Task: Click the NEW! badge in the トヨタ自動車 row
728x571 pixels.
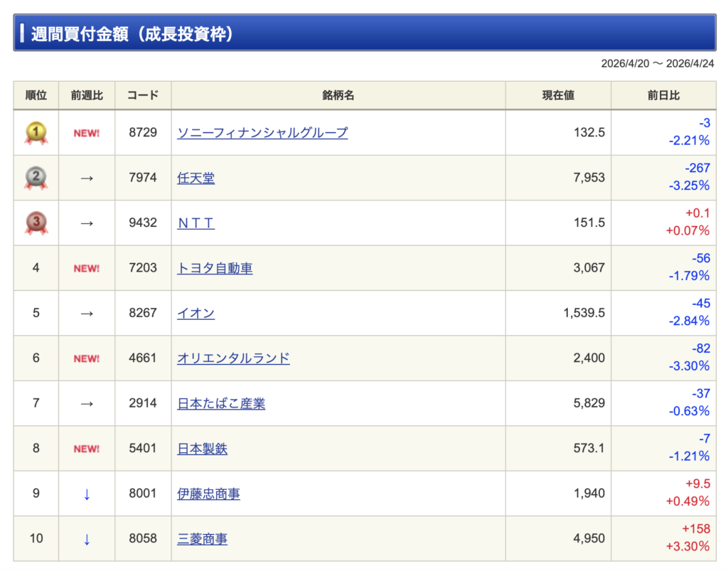Action: tap(87, 268)
